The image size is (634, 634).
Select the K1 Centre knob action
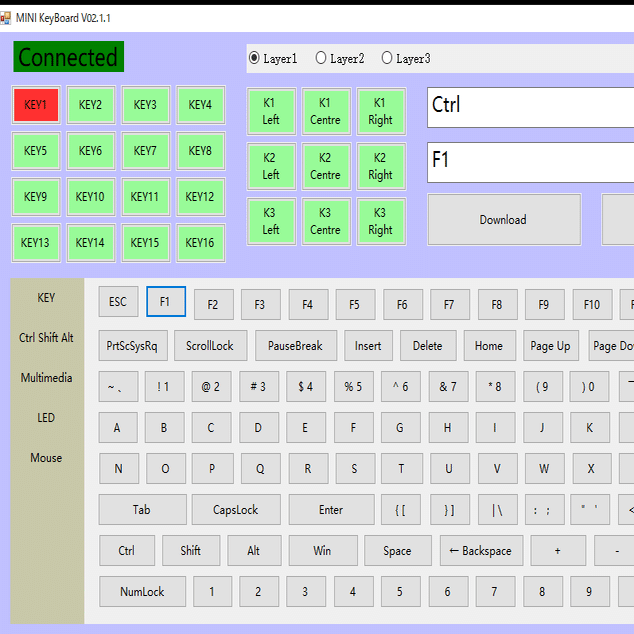pos(326,111)
